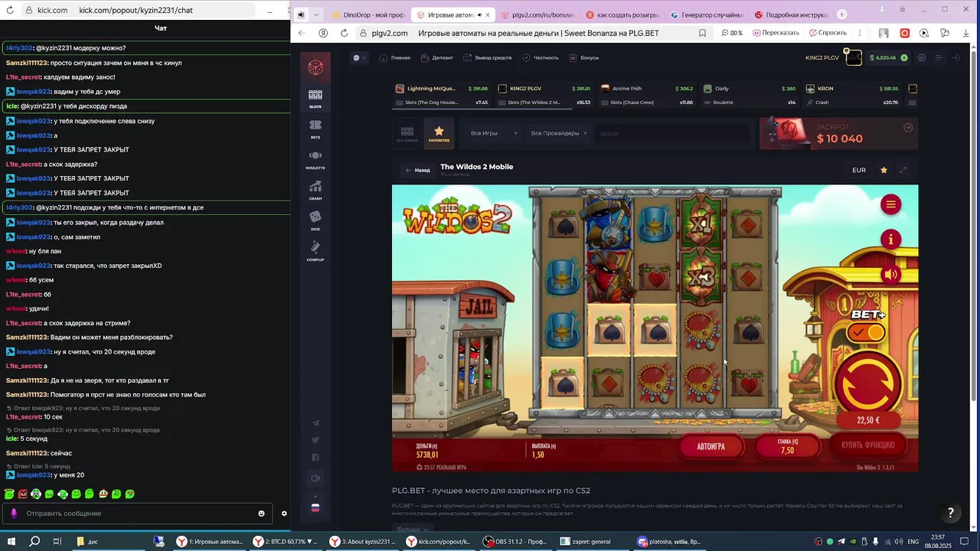Open Coinflip game in casino sidebar
Viewport: 980px width, 551px height.
(x=315, y=250)
